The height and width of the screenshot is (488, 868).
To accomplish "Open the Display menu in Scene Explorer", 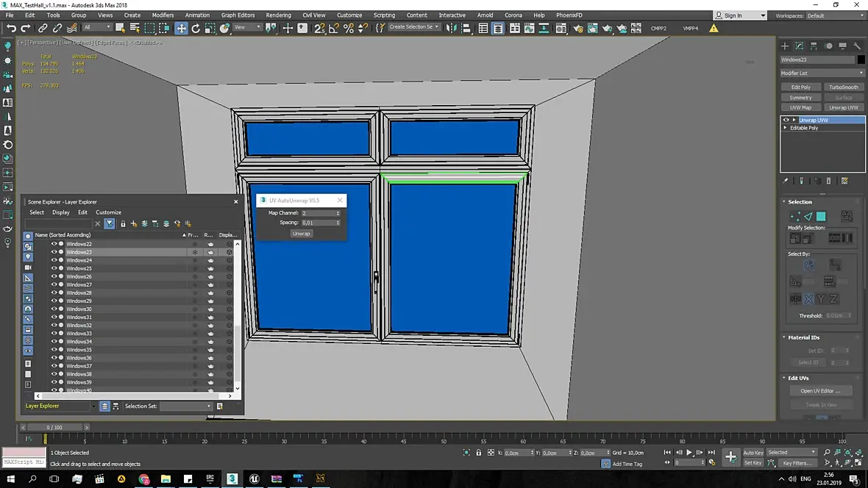I will tap(60, 212).
